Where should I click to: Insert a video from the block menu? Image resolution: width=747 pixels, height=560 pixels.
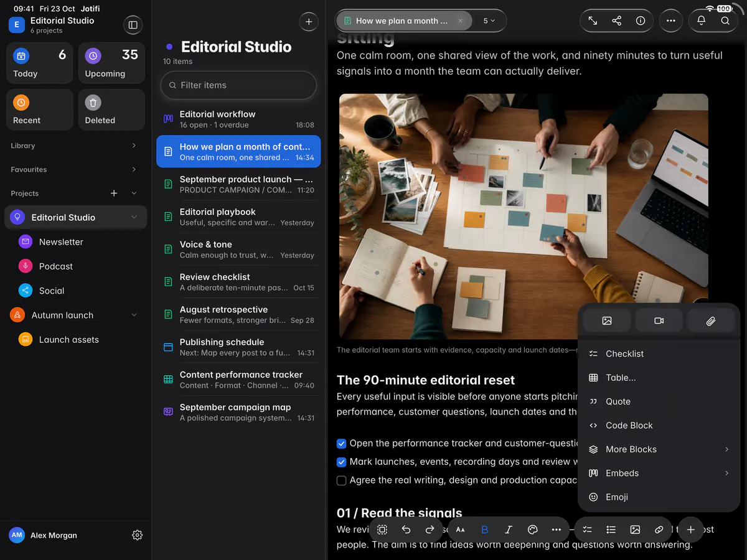pyautogui.click(x=659, y=320)
